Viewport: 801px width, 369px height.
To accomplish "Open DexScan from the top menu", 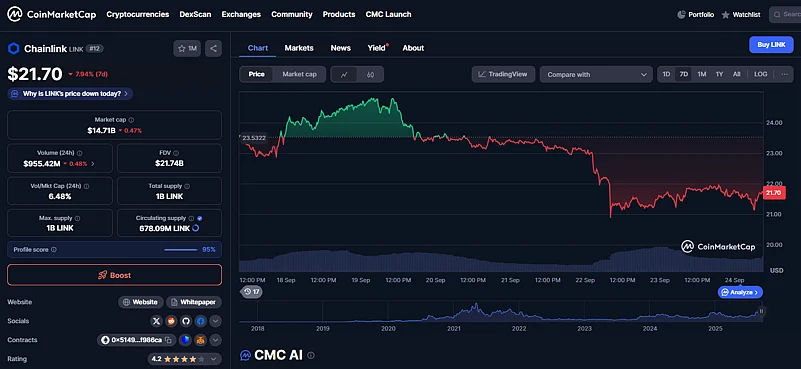I will (195, 14).
